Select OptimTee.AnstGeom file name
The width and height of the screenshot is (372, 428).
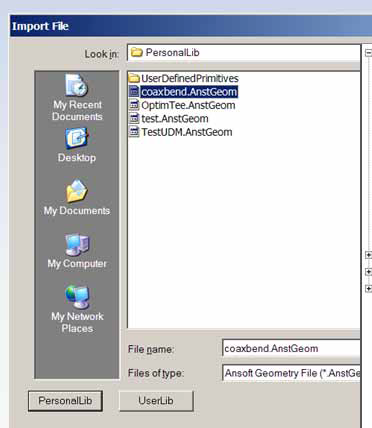click(x=188, y=105)
